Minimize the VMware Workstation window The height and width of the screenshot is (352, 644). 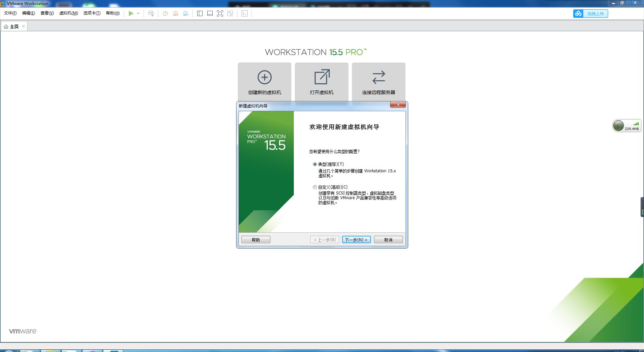pyautogui.click(x=613, y=3)
